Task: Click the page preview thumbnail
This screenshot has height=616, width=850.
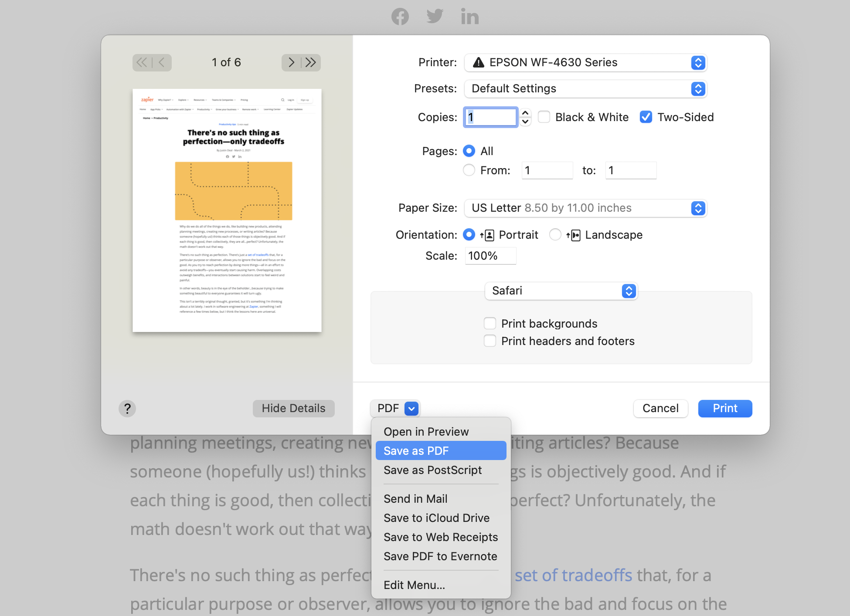Action: tap(227, 210)
